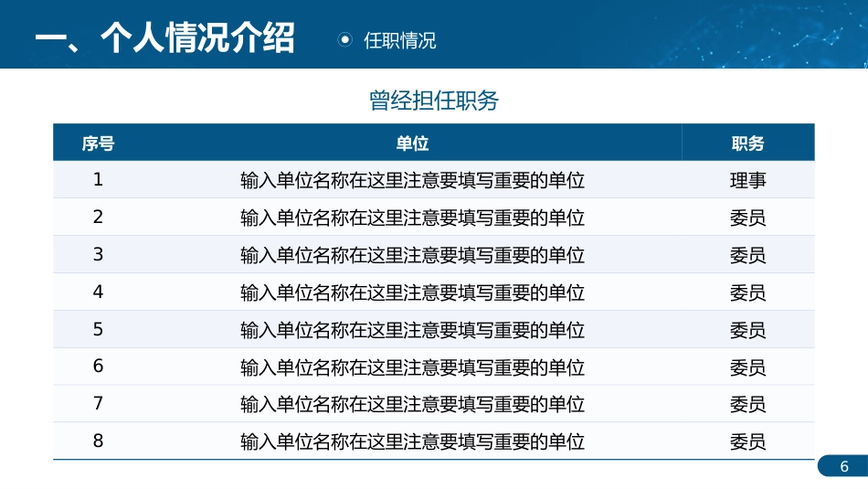Select the slide title 一、个人情况介绍
This screenshot has width=868, height=489.
coord(165,37)
